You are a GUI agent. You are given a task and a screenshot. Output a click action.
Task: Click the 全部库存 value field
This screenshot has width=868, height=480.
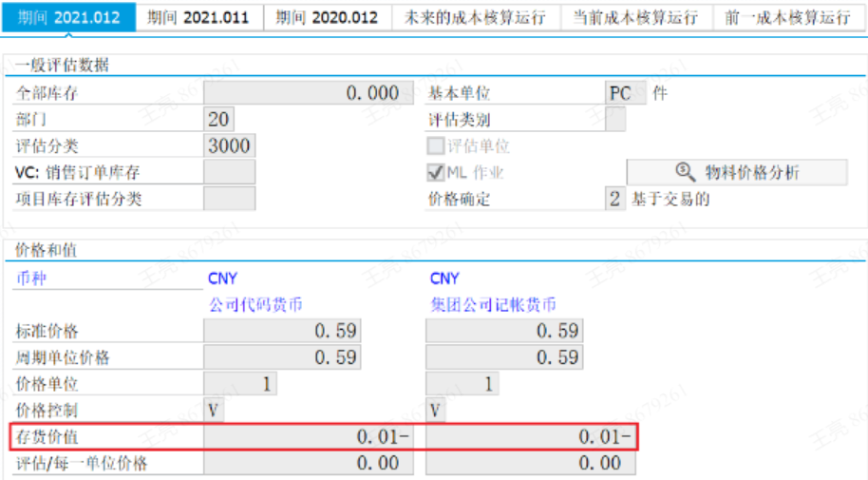309,92
